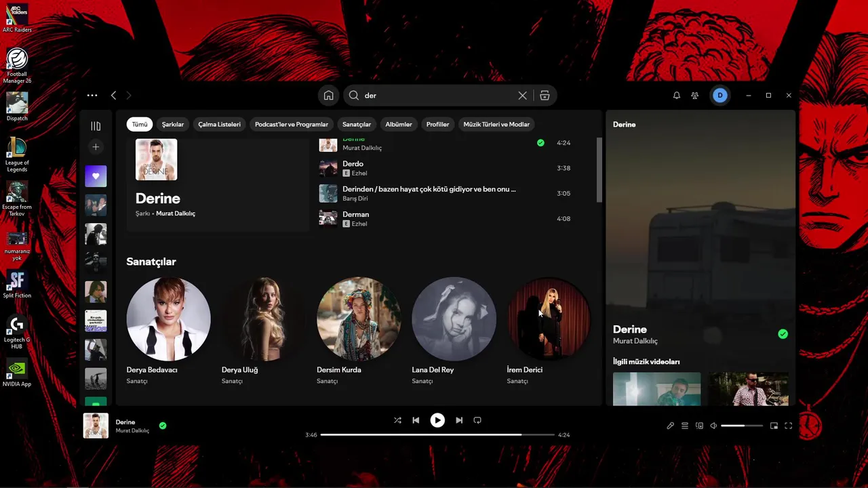Open Logitech G HUB desktop shortcut

pos(17,331)
